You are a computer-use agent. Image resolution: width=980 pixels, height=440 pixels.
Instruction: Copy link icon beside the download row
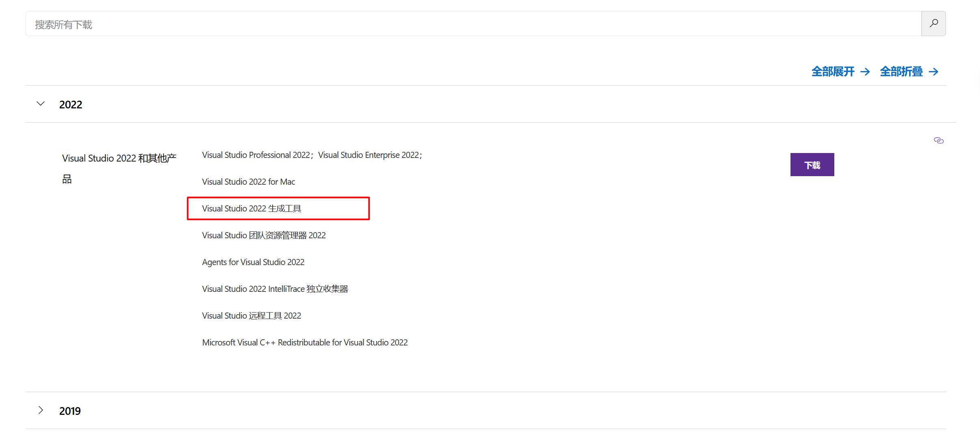coord(939,140)
